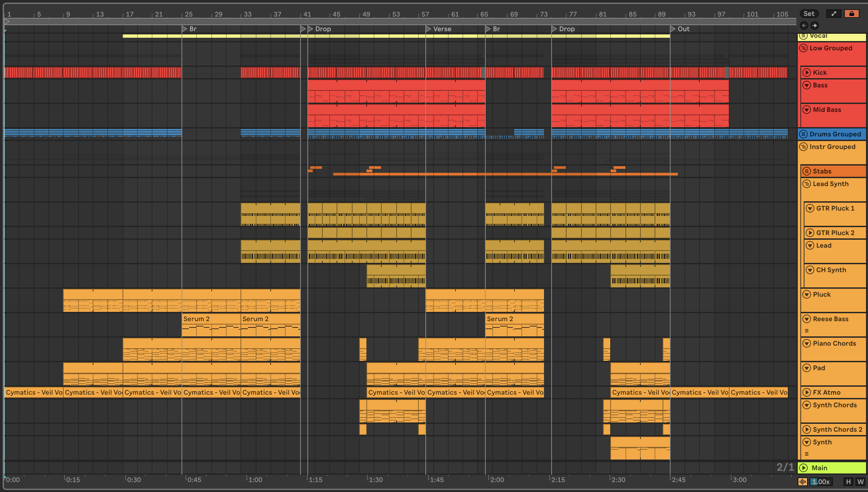Toggle the automation mode button
The image size is (868, 492).
[x=834, y=14]
